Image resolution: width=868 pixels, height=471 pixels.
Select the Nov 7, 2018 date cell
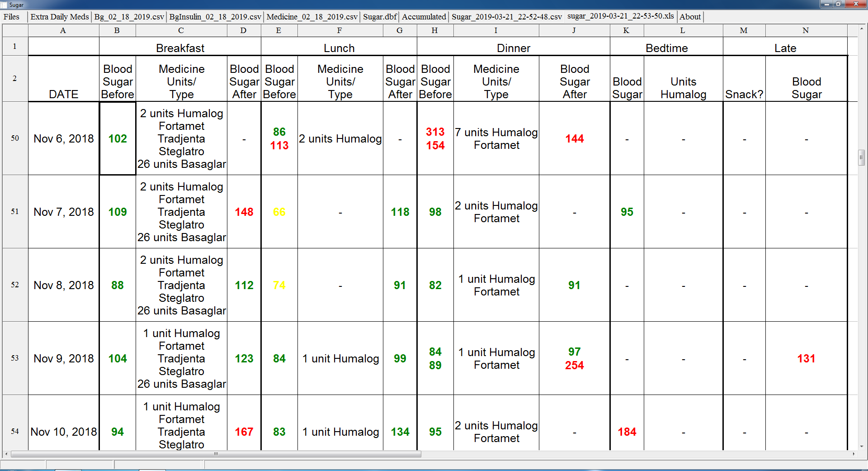click(x=64, y=212)
